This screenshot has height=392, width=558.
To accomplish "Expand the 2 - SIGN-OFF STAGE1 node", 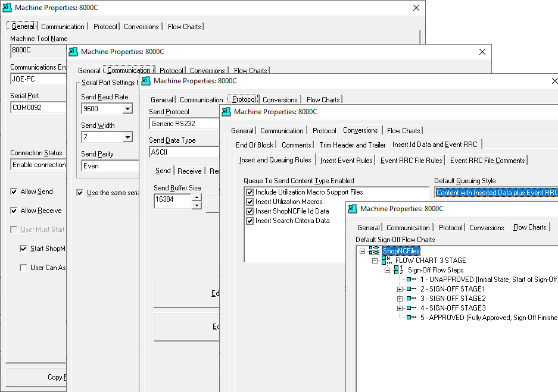I will tap(400, 289).
